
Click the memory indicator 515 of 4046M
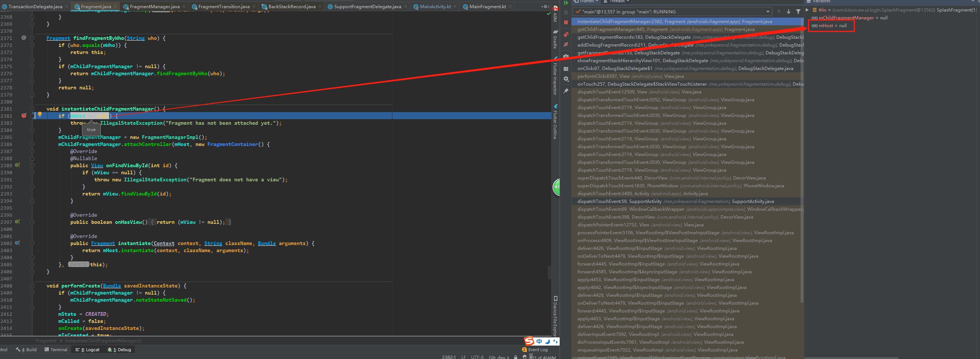coord(542,357)
